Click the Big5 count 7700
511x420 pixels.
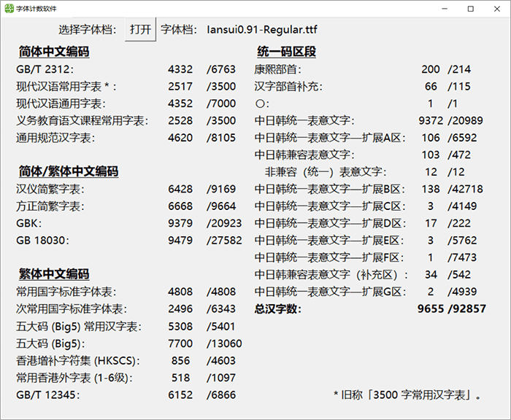(x=180, y=343)
